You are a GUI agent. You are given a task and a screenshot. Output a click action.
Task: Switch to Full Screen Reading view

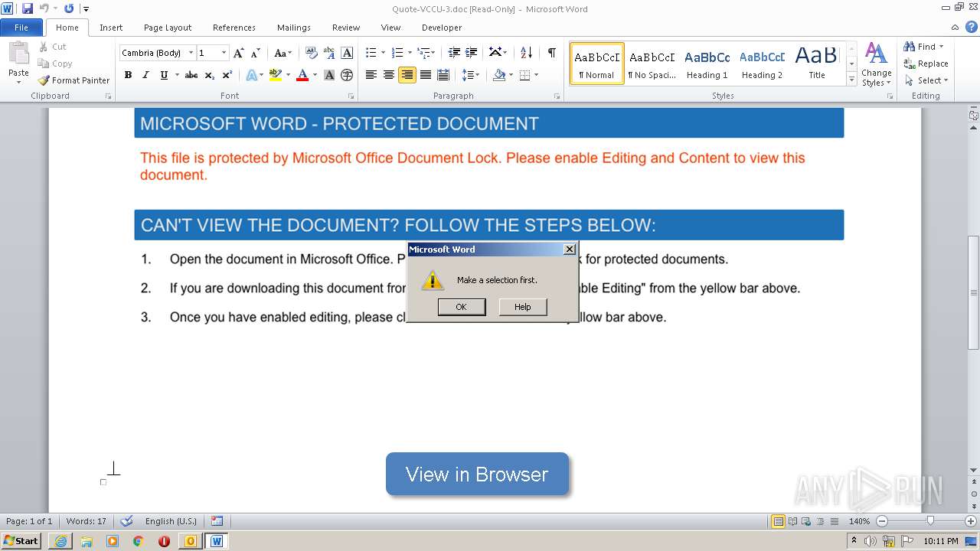tap(792, 521)
